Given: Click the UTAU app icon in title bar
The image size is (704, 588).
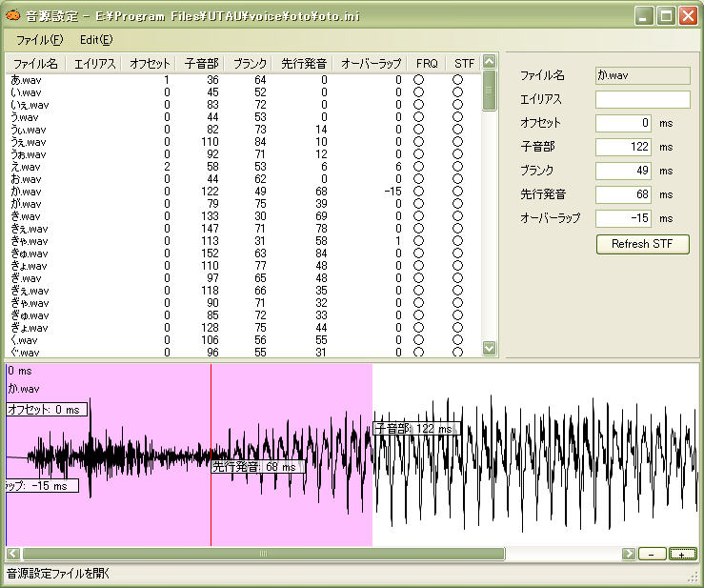Looking at the screenshot, I should tap(12, 15).
